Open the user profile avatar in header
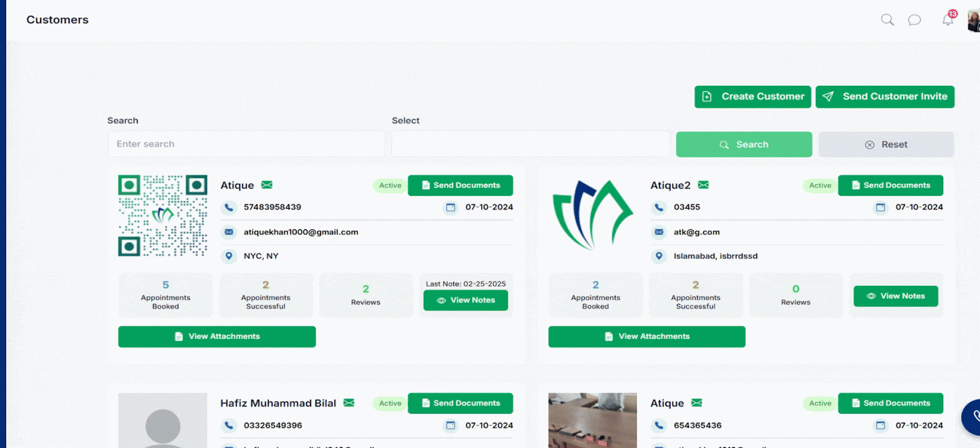Image resolution: width=980 pixels, height=448 pixels. click(x=973, y=21)
